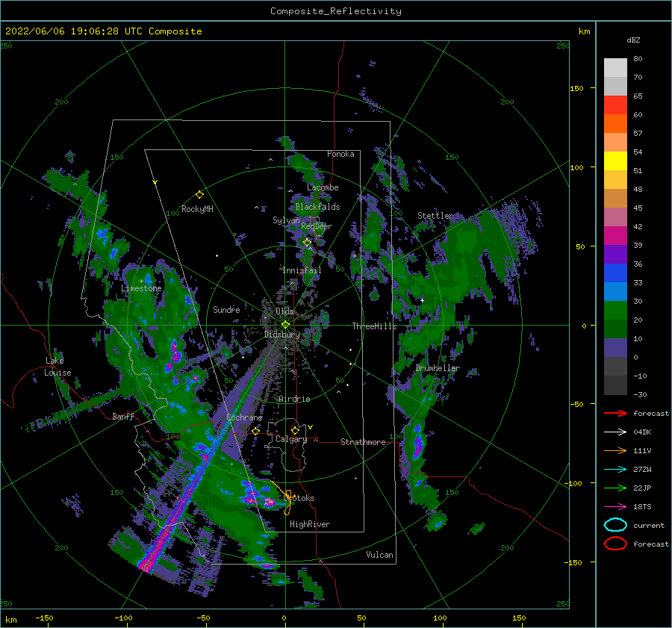Pick the red 65-60 dBZ color swatch
Screen dimensions: 672x628
615,105
